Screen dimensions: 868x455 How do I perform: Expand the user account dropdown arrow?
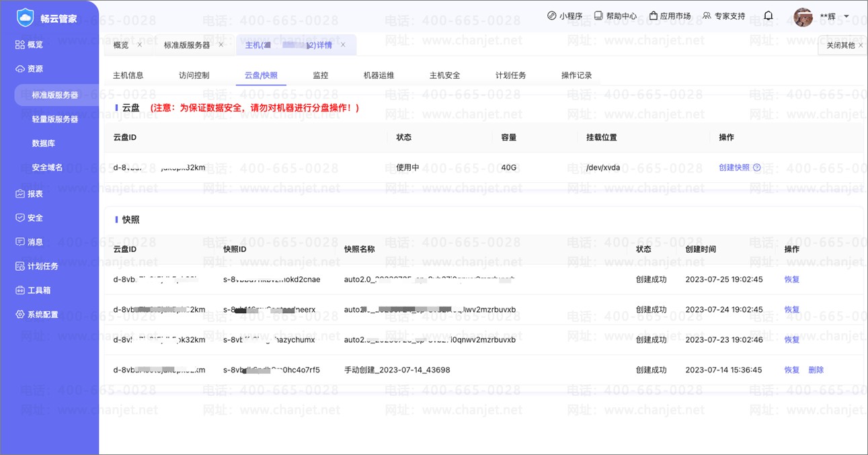846,17
